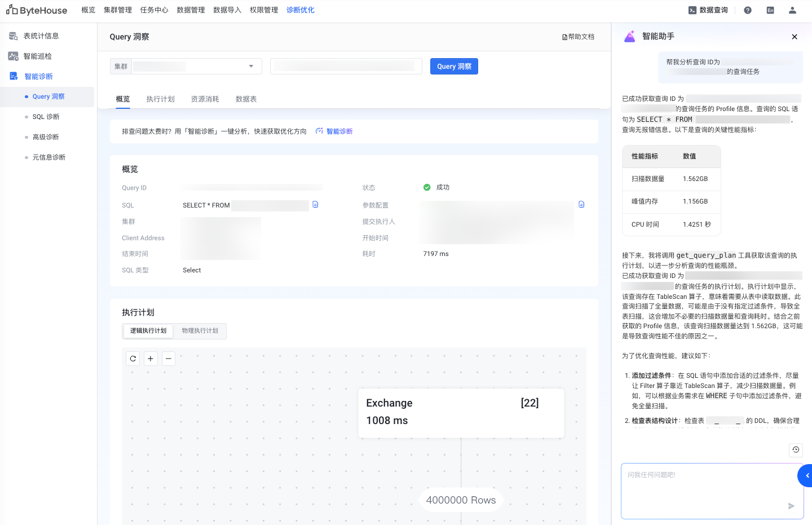Click the 表统计信息 sidebar icon
812x525 pixels.
click(x=13, y=36)
